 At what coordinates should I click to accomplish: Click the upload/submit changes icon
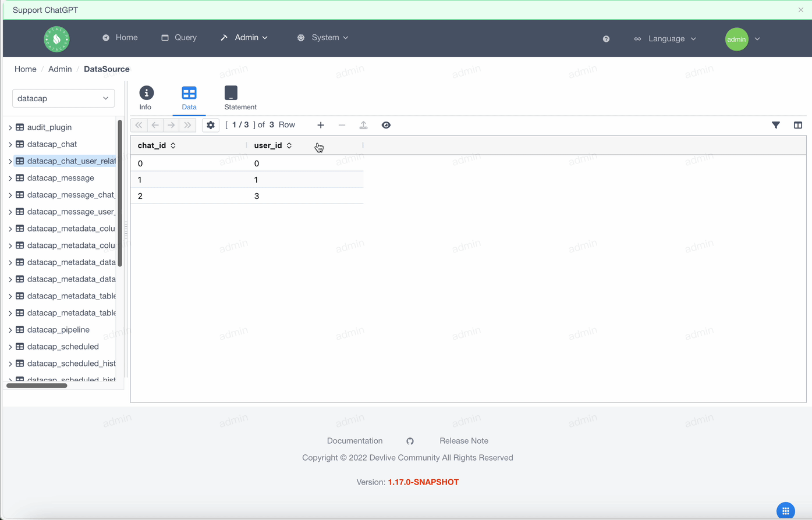(363, 125)
